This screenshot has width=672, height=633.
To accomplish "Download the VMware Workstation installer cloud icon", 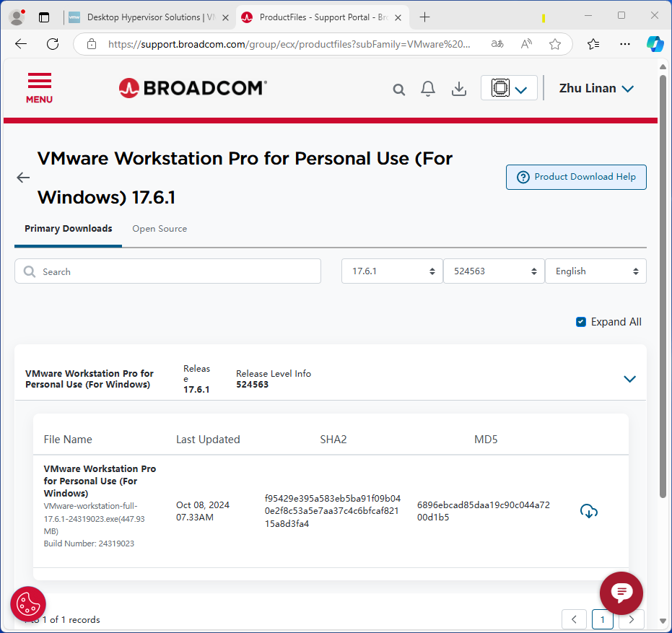I will coord(589,511).
